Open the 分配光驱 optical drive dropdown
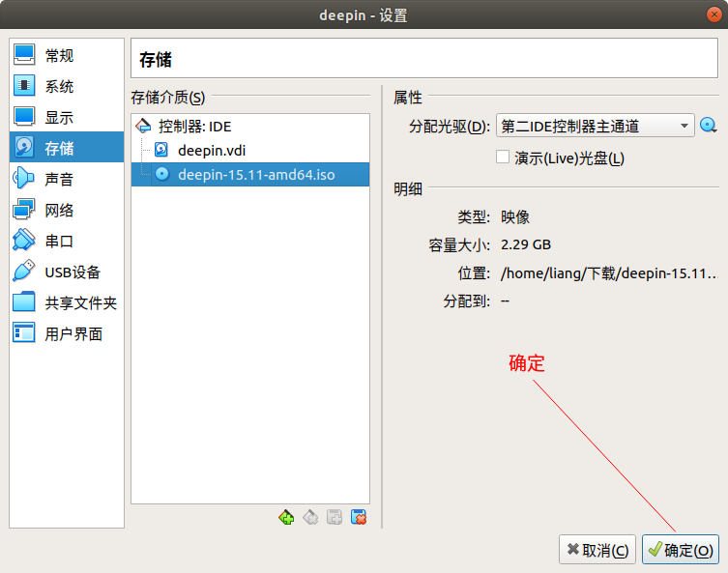Screen dimensions: 728x573 pyautogui.click(x=596, y=126)
